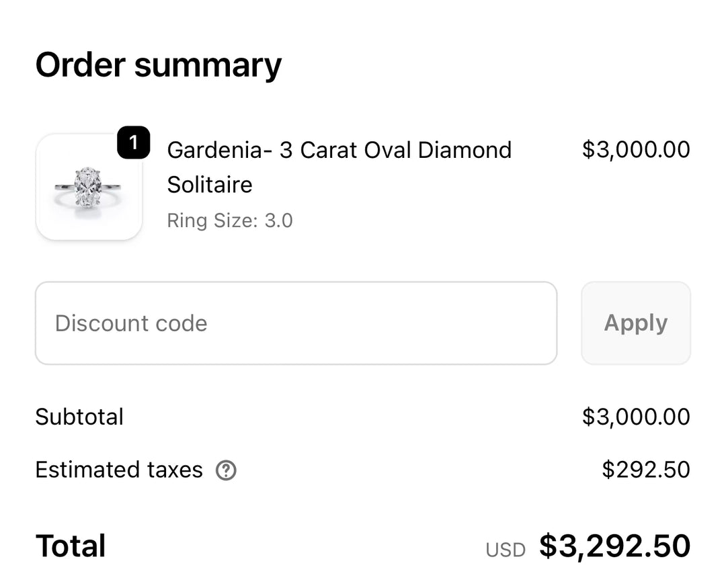Screen dimensions: 726x588
Task: Click the word Solitaire in product name
Action: (x=210, y=185)
